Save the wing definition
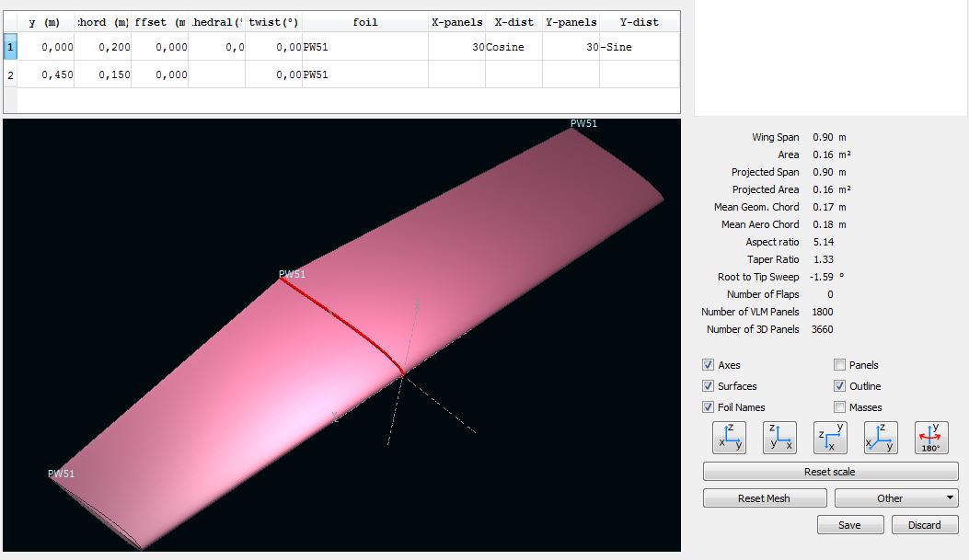969x560 pixels. click(849, 525)
